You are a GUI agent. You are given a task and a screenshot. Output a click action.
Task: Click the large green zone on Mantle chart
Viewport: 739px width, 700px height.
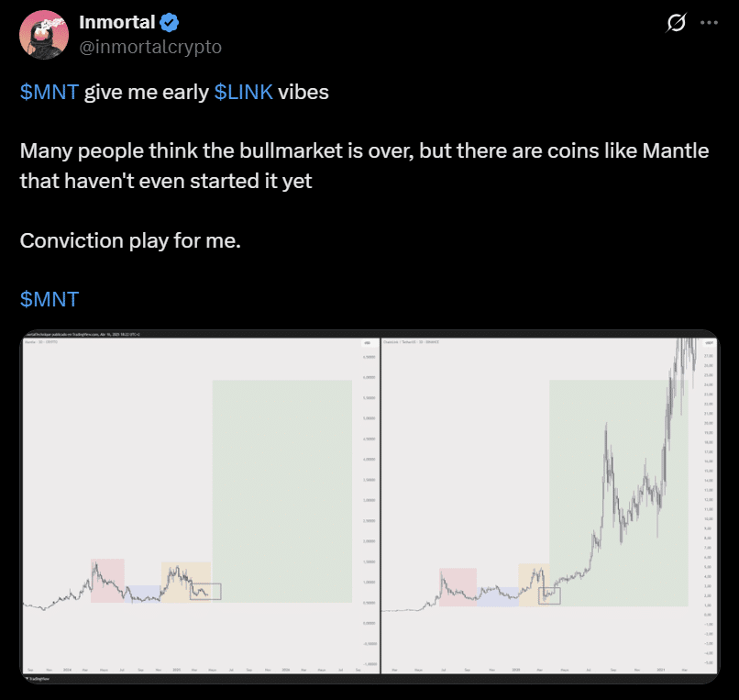click(x=281, y=491)
